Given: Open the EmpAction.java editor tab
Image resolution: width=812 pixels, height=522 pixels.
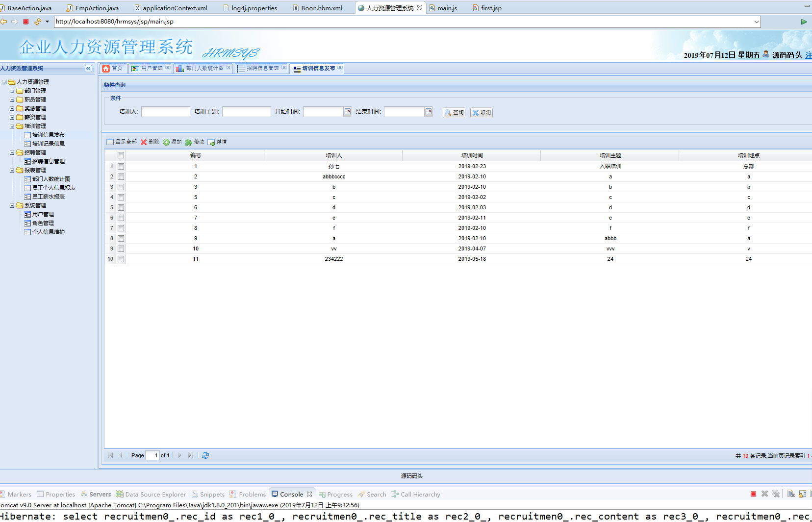Looking at the screenshot, I should [97, 8].
